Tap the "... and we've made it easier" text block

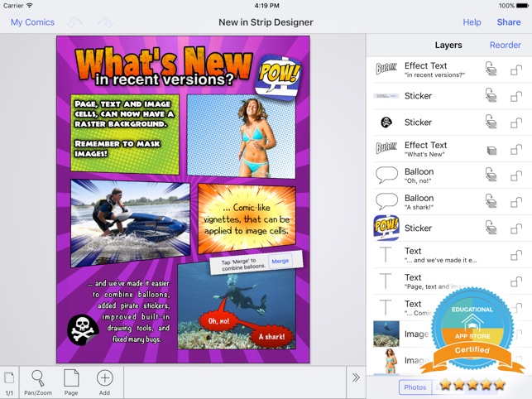point(129,311)
